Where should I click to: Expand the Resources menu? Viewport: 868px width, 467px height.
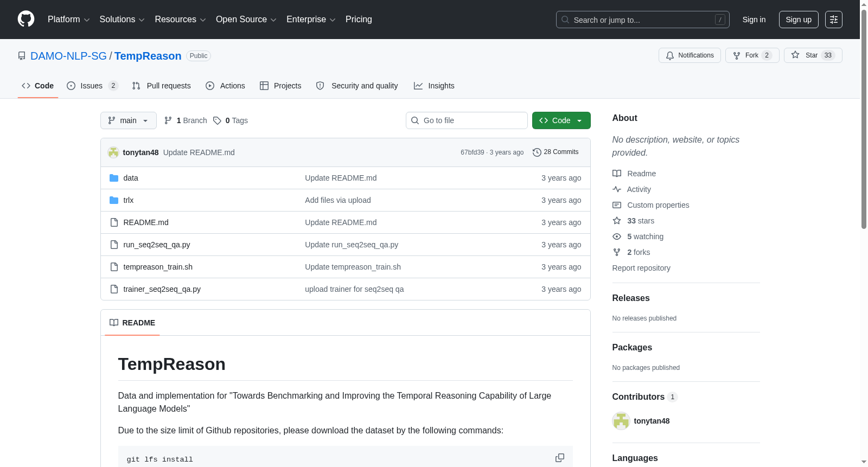click(x=180, y=20)
